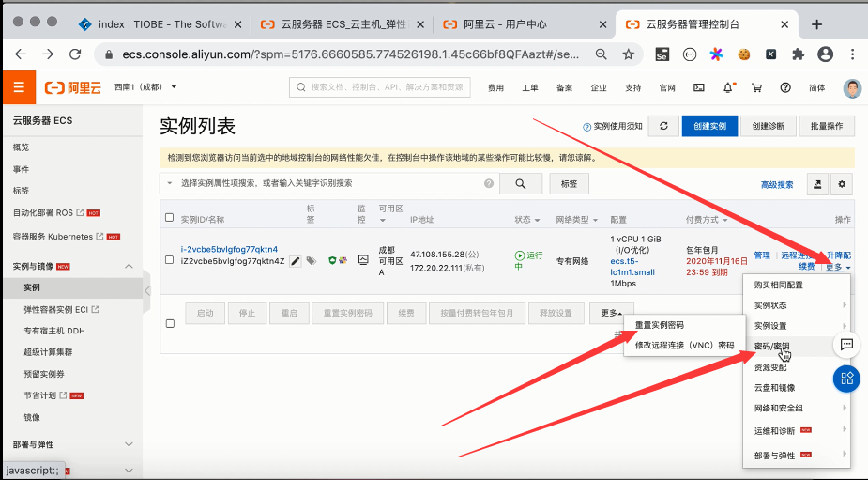Edit the instance name pencil icon
868x480 pixels.
(x=296, y=261)
